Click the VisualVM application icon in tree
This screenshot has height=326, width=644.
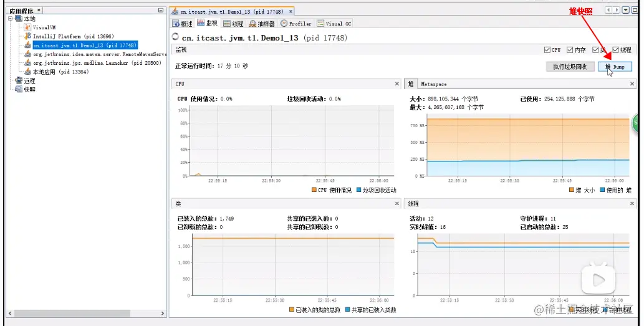click(27, 27)
